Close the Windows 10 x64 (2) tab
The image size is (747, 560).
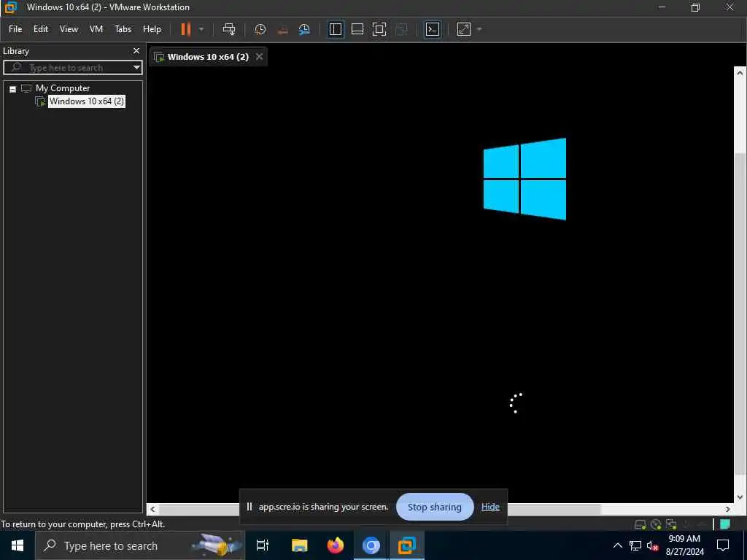click(x=259, y=57)
